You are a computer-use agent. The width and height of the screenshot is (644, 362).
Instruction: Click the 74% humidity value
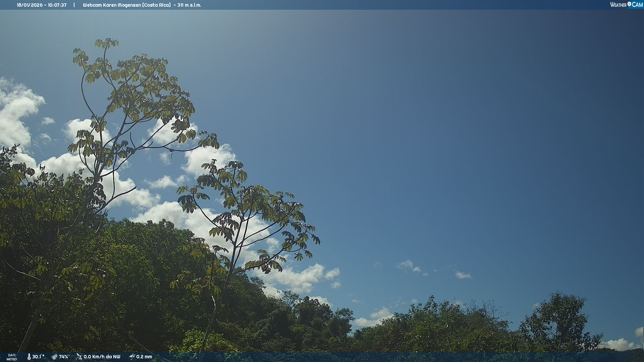pyautogui.click(x=63, y=357)
